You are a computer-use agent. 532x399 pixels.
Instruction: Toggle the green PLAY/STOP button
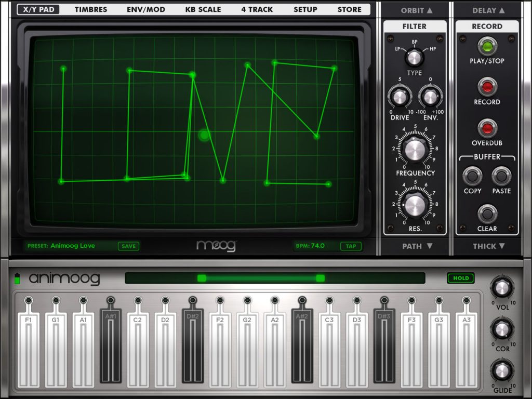pyautogui.click(x=487, y=46)
